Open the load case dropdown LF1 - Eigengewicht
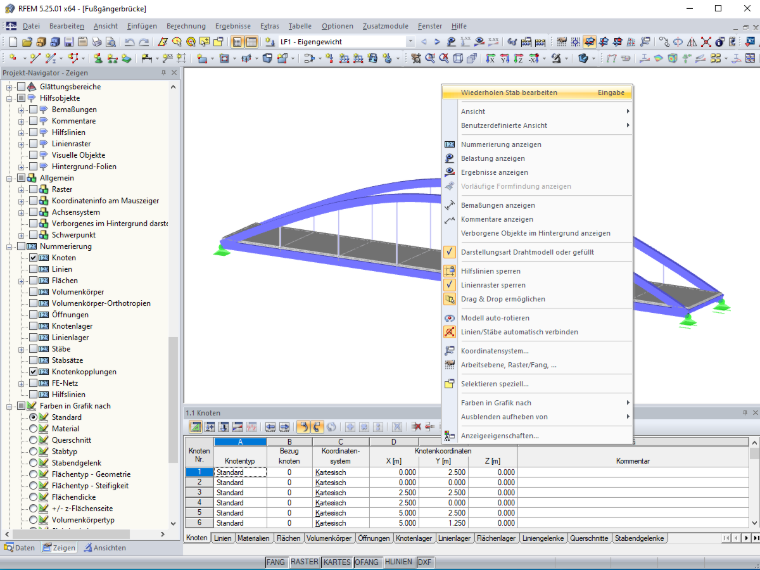The height and width of the screenshot is (570, 760). click(411, 42)
